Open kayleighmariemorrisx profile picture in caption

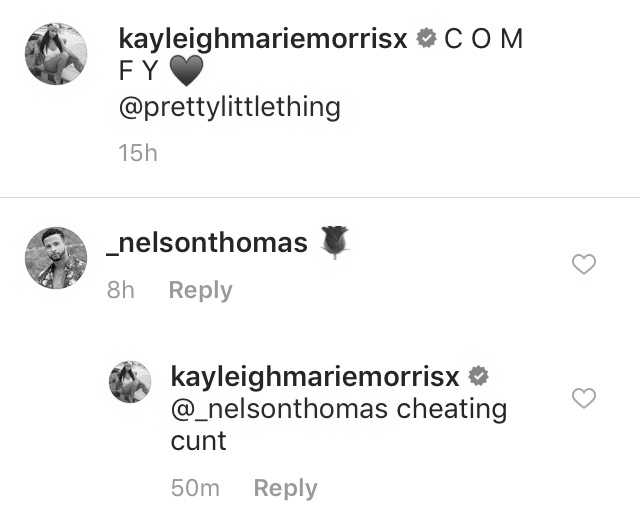tap(56, 54)
